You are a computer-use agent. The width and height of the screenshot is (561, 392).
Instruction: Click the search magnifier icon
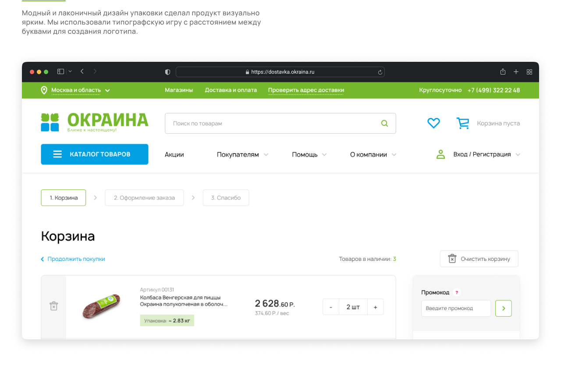[384, 123]
